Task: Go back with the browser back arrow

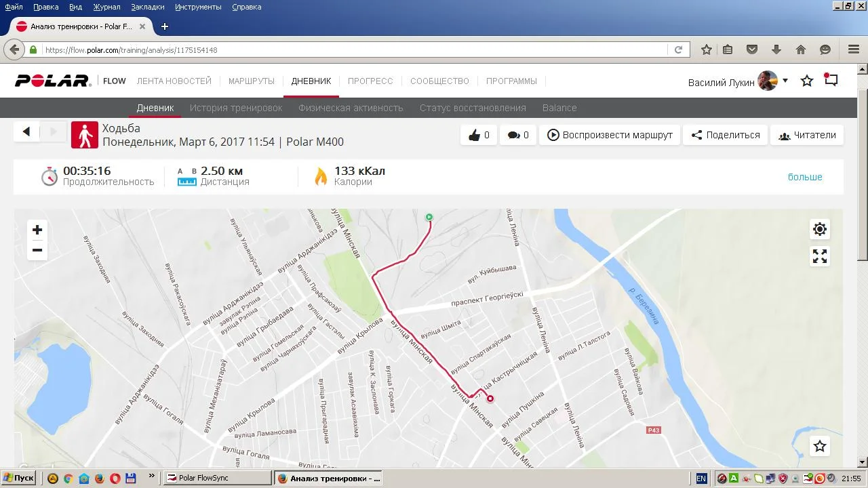Action: click(x=14, y=49)
